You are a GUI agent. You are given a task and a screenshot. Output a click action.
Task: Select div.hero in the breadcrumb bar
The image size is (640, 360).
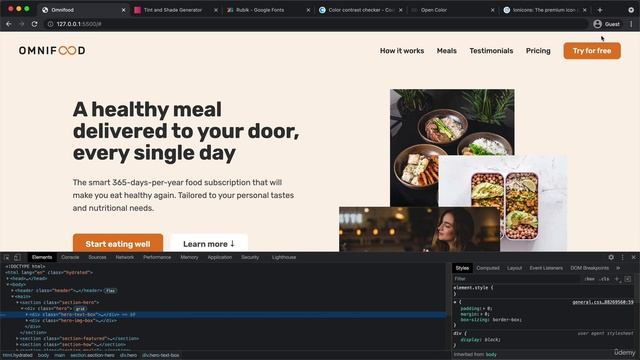click(128, 355)
